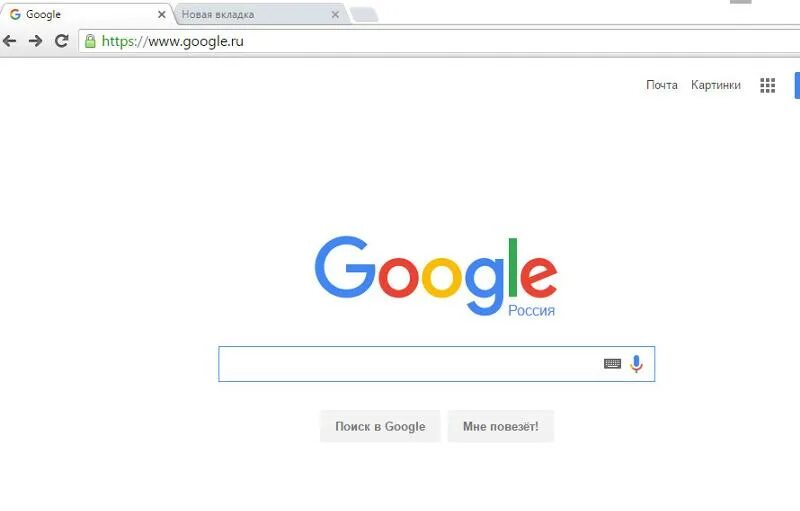800x511 pixels.
Task: Click the green padlock security icon
Action: [x=90, y=41]
